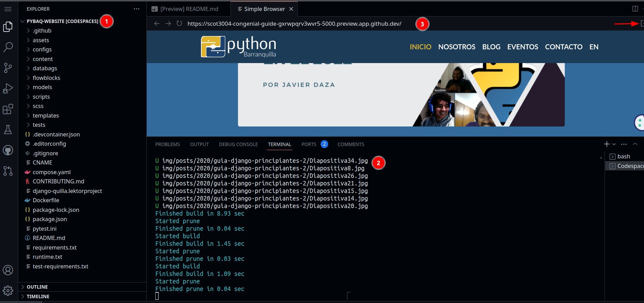The image size is (644, 303).
Task: Open the Explorer view in activity bar
Action: 8,27
